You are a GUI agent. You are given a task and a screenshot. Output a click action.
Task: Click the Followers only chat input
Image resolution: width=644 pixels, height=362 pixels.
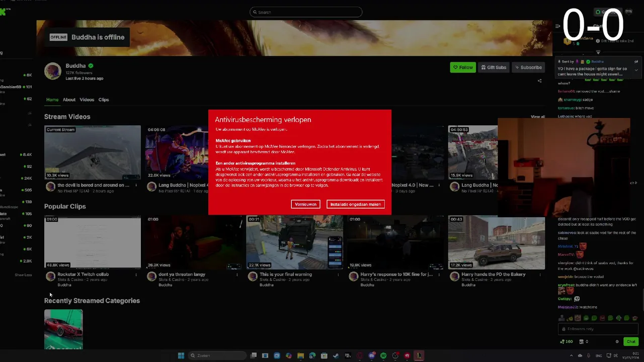598,329
